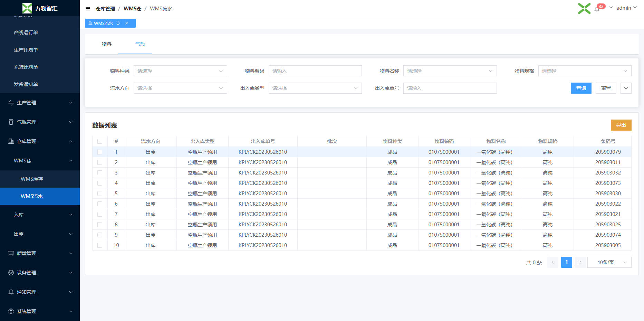Click the orange 导出 export button
Image resolution: width=644 pixels, height=321 pixels.
point(621,125)
